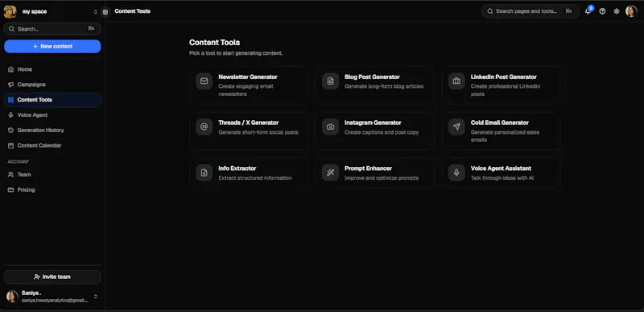Open Campaigns from the sidebar

point(52,85)
